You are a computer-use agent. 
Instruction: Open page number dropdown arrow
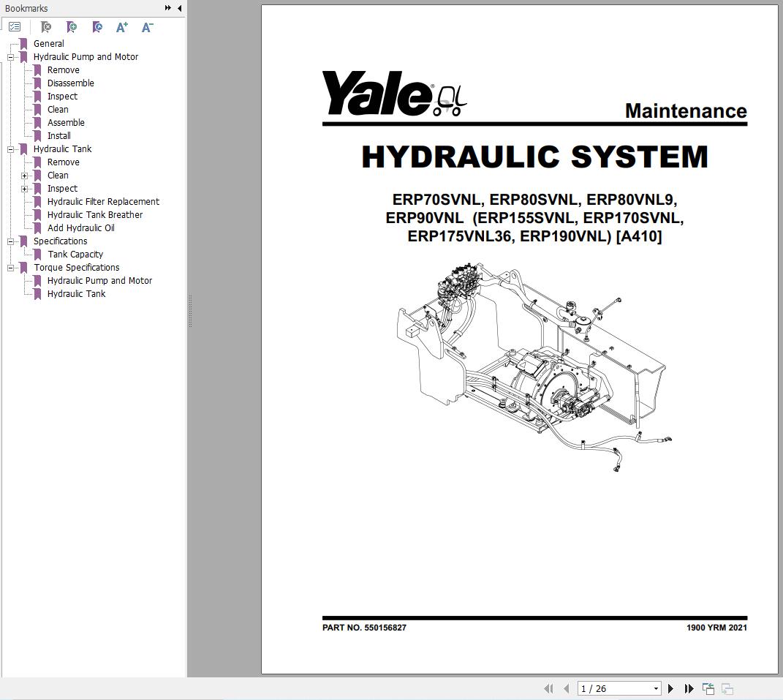pos(655,688)
